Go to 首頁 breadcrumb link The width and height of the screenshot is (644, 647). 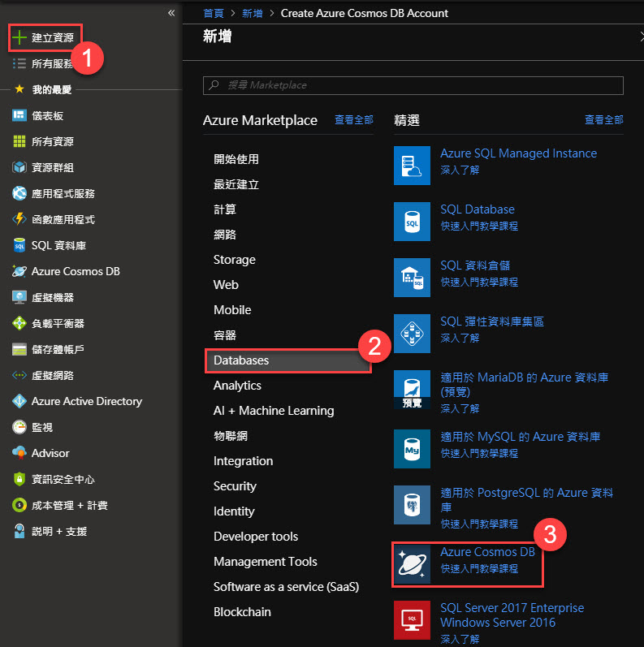(x=214, y=14)
